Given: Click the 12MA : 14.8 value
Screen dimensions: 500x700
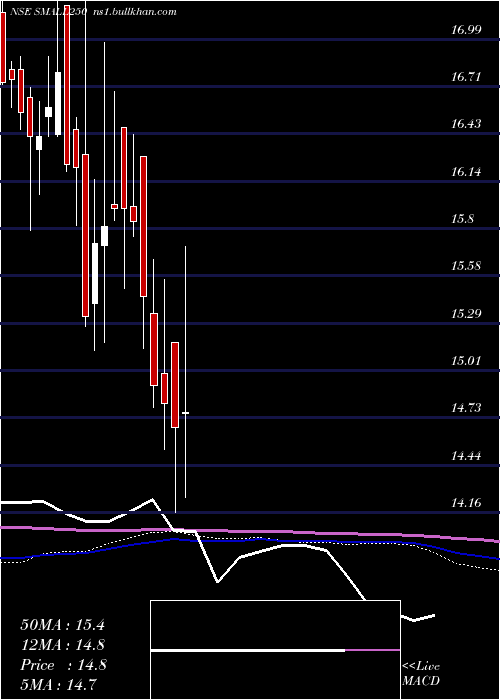Looking at the screenshot, I should click(63, 645).
